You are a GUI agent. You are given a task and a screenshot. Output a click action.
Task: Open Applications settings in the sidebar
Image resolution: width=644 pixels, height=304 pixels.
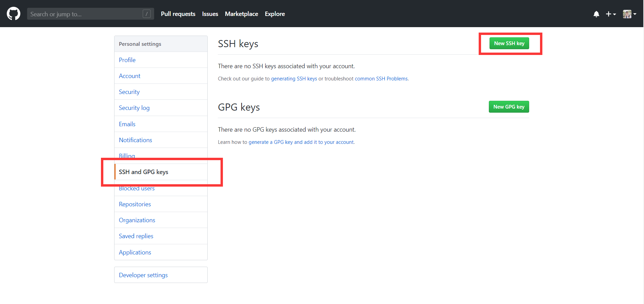(x=161, y=252)
